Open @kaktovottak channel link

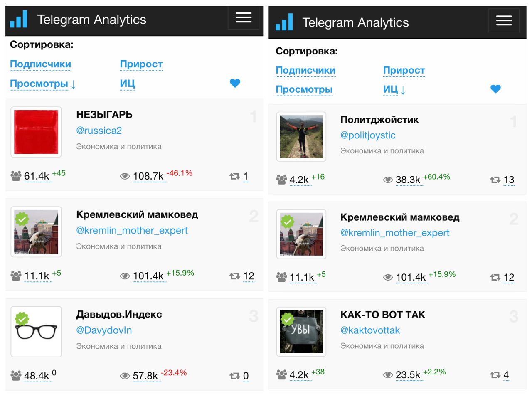(370, 330)
